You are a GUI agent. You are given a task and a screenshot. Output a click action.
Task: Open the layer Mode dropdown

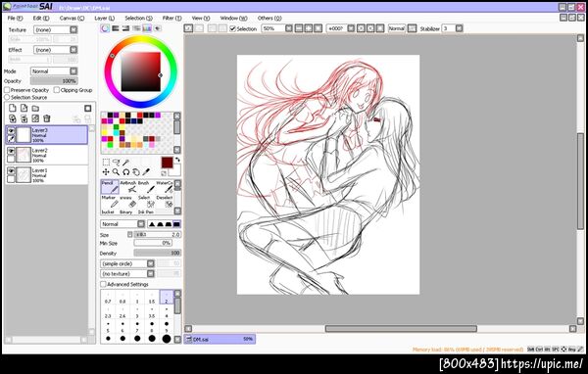click(54, 71)
